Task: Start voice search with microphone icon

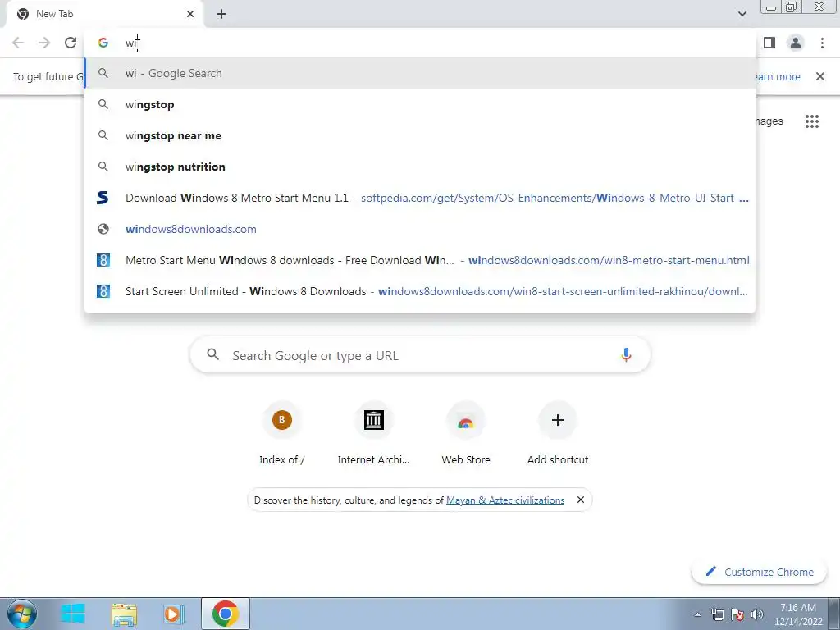Action: (x=626, y=355)
